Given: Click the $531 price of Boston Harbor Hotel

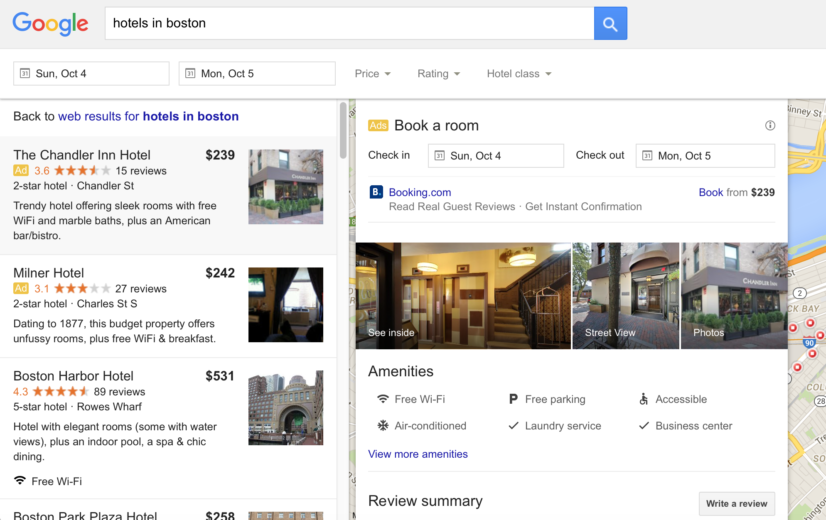Looking at the screenshot, I should (220, 376).
